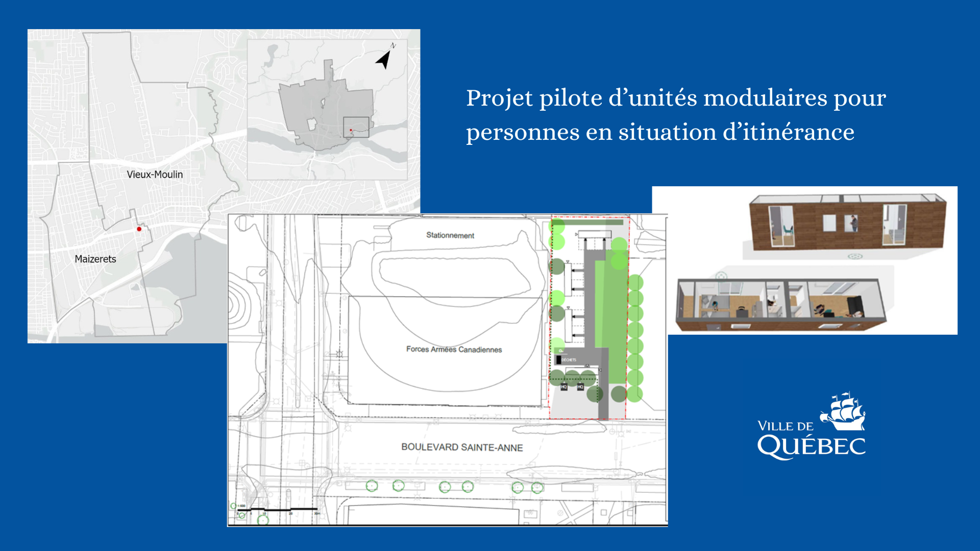Click the scale bar on the site plan

(x=278, y=509)
